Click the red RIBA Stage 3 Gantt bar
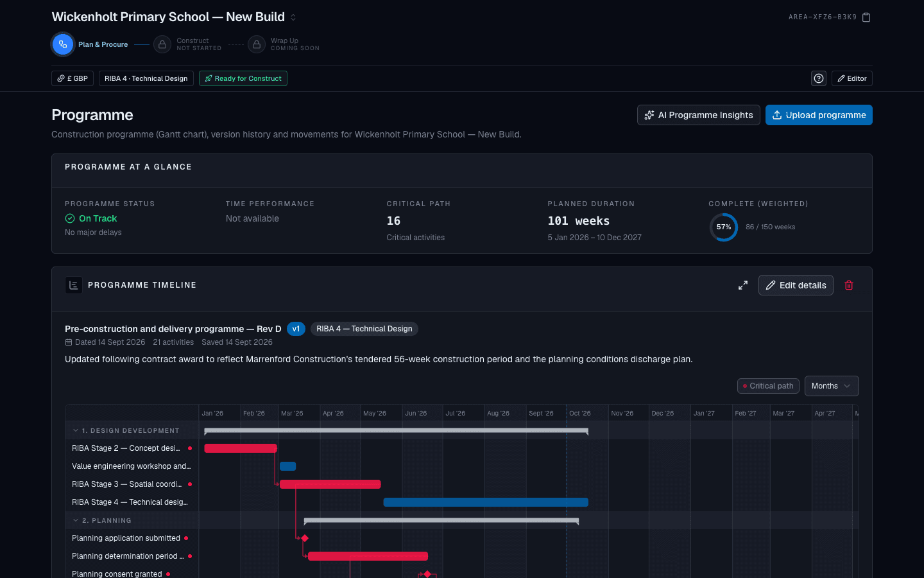Viewport: 924px width, 578px height. (x=330, y=484)
